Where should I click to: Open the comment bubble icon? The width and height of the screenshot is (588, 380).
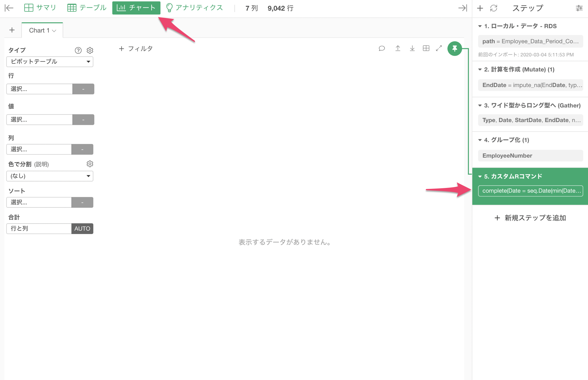[382, 48]
